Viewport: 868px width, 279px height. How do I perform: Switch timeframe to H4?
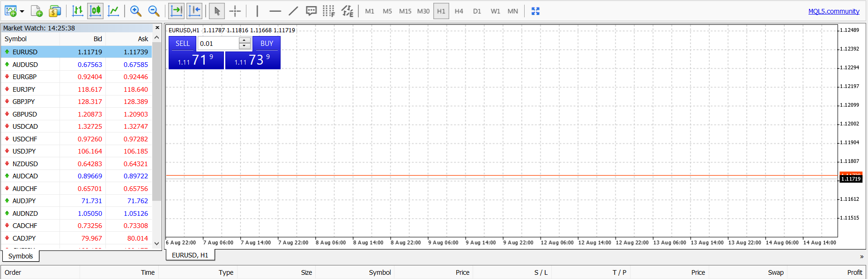[459, 11]
